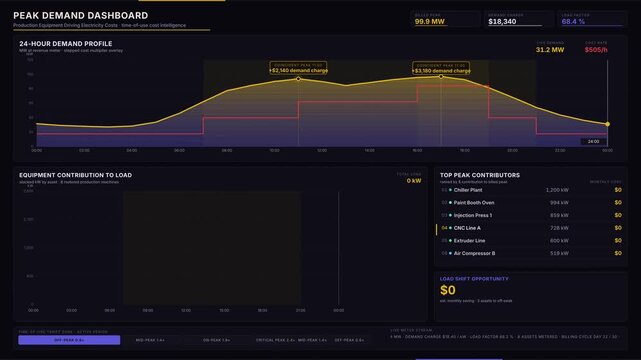
Task: Select the MID-PEAK 1.4x segment after CRITICAL PEAK
Action: (312, 340)
